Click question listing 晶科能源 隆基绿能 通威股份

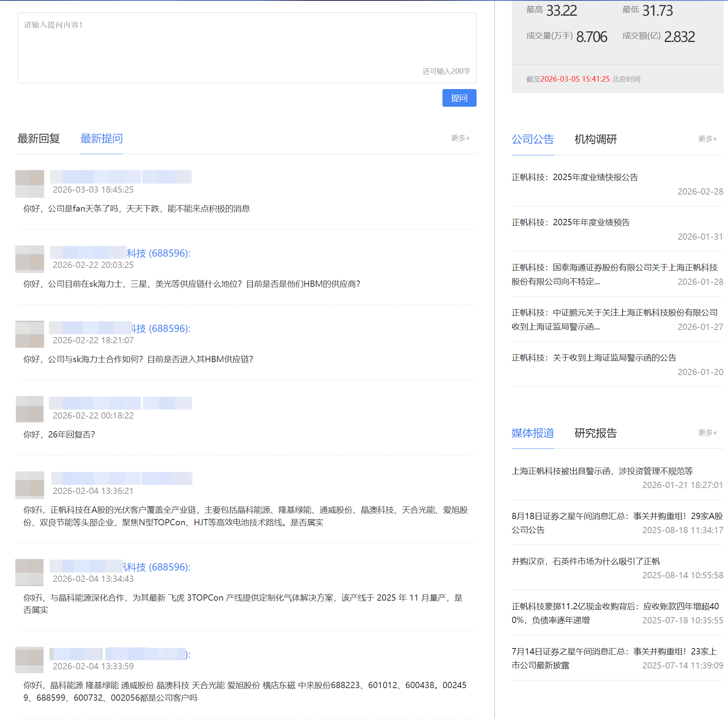[245, 691]
